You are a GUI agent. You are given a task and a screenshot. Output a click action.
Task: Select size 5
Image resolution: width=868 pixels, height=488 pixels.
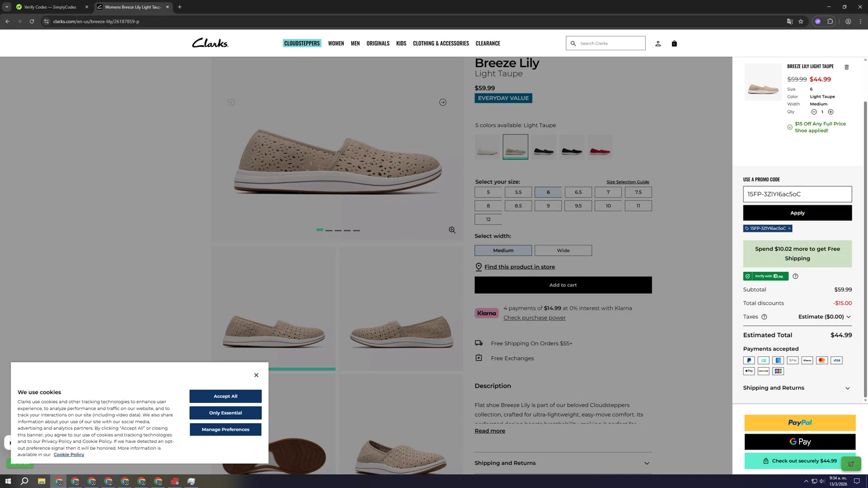pyautogui.click(x=488, y=192)
